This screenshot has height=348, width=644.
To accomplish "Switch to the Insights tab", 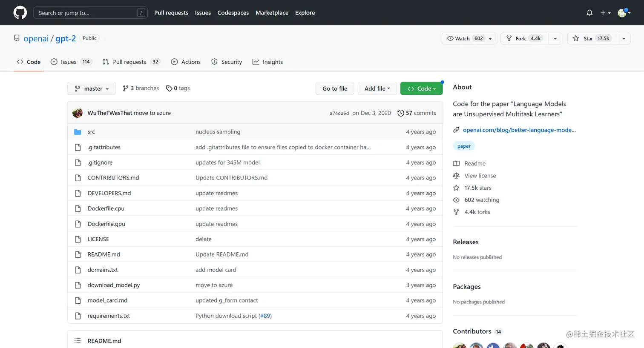I will [267, 62].
